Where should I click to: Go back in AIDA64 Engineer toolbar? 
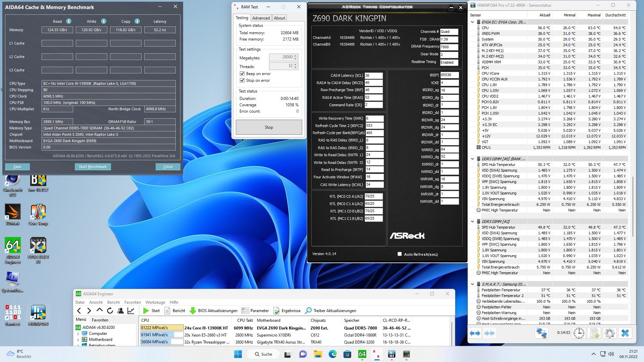(x=79, y=311)
